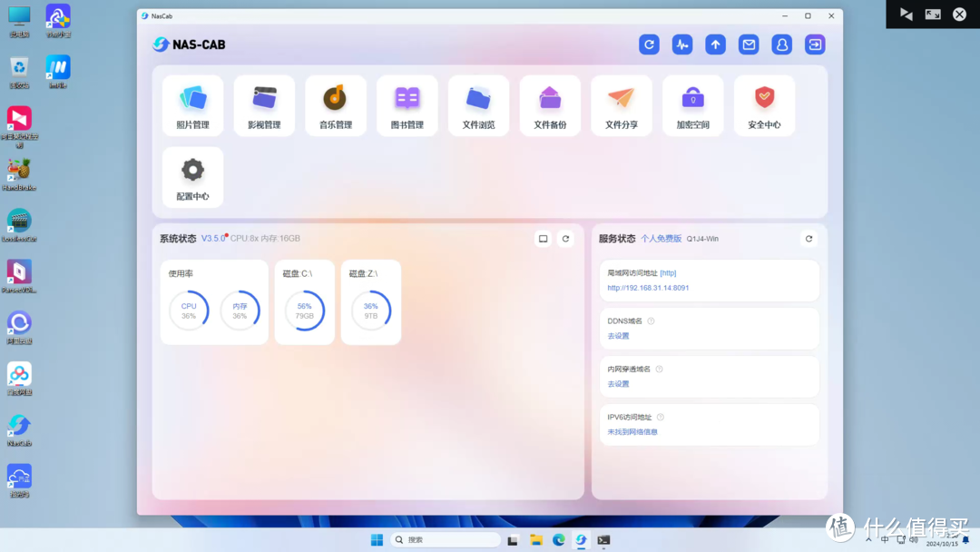Open 加密空间 encrypted space
The width and height of the screenshot is (980, 552).
pos(693,105)
